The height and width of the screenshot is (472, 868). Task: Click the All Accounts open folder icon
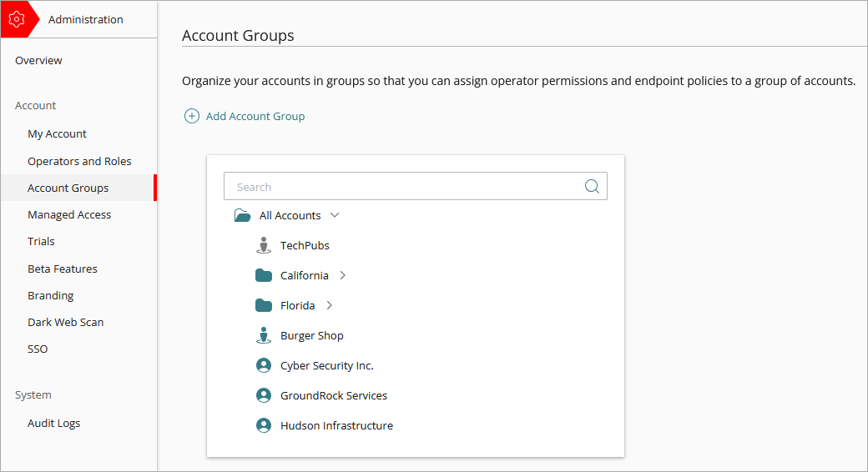pos(243,215)
